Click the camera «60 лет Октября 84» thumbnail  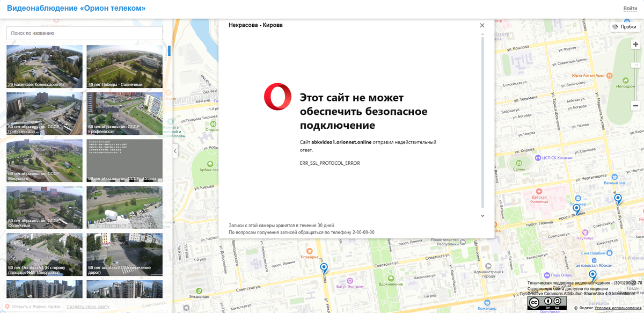click(125, 254)
